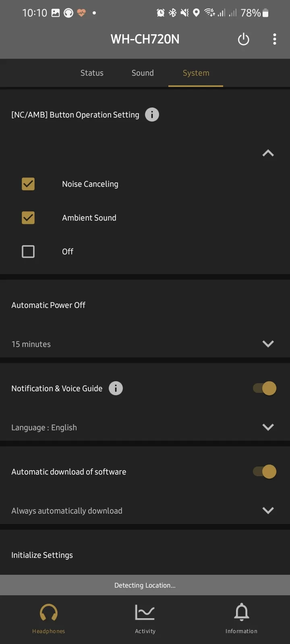Open the Headphones section in the bottom bar
The height and width of the screenshot is (644, 290).
click(x=48, y=618)
